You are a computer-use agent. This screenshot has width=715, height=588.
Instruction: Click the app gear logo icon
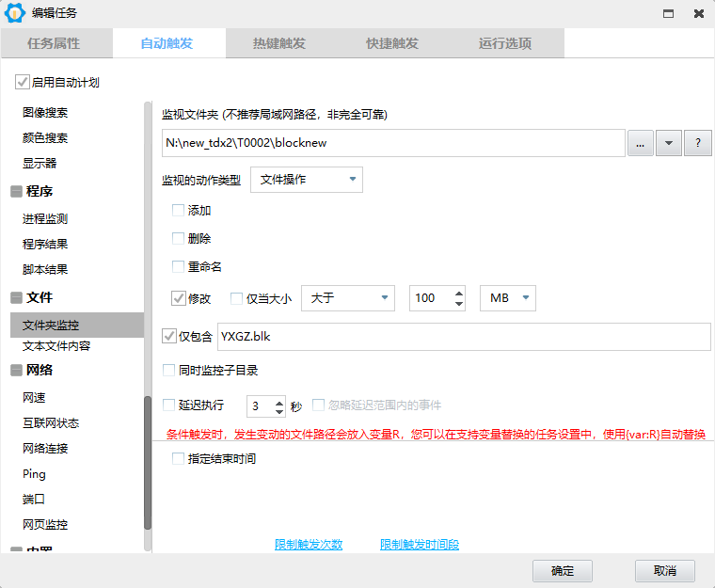[15, 13]
